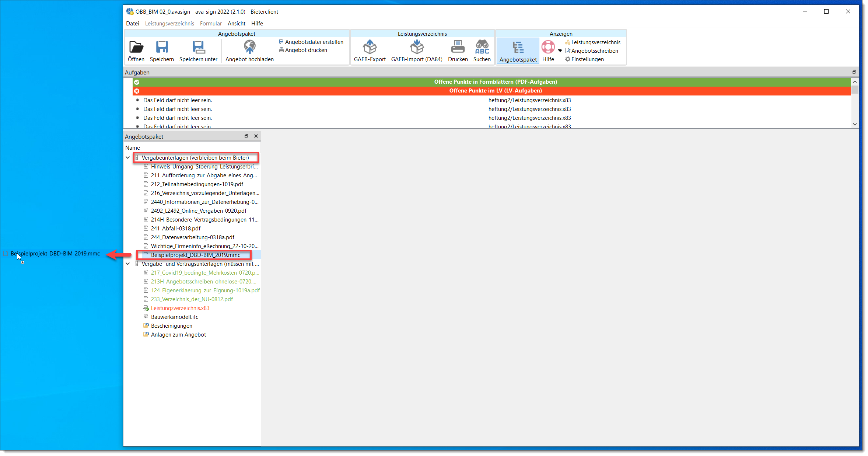868x456 pixels.
Task: Click the GAEB-Import (DA84) icon
Action: 417,47
